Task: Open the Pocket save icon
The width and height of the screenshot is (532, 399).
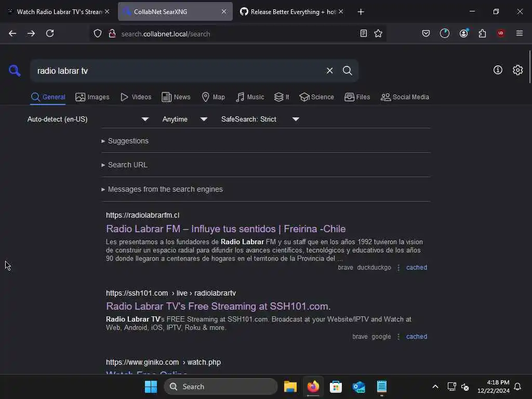Action: 426,33
